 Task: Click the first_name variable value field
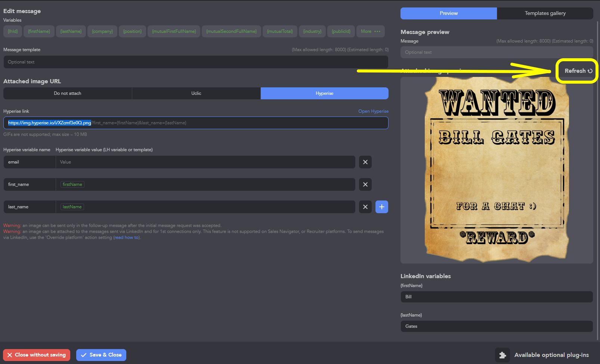point(205,184)
